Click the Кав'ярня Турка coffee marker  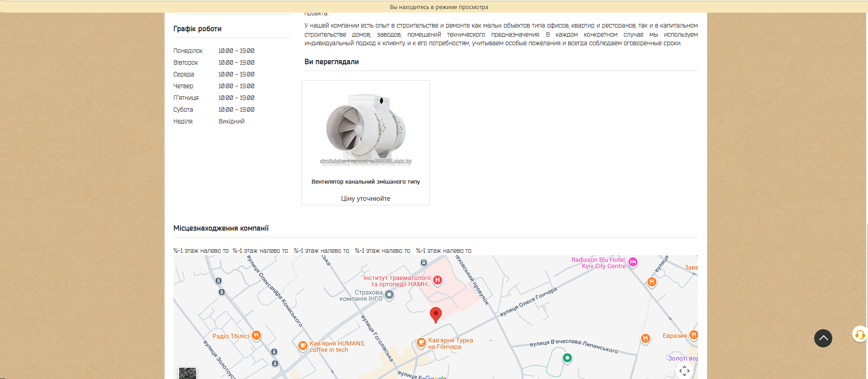[421, 342]
